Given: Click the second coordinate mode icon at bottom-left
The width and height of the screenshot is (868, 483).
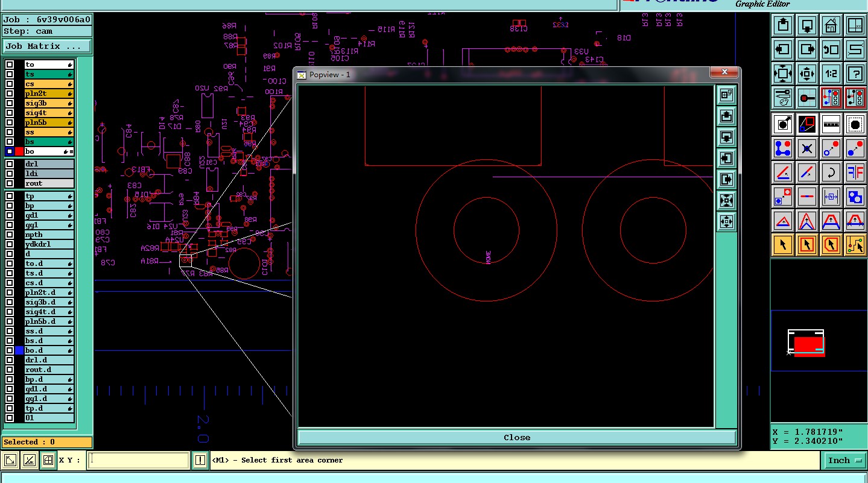Looking at the screenshot, I should (x=30, y=461).
